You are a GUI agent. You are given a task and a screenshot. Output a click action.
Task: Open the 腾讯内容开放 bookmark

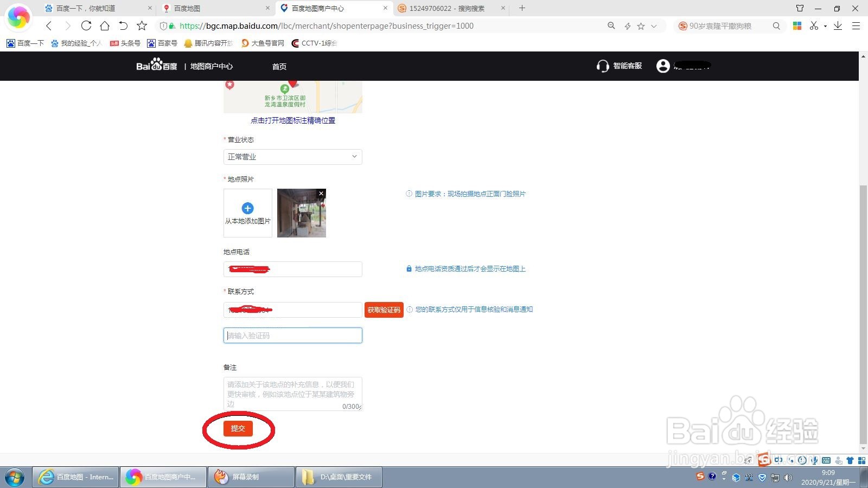pyautogui.click(x=208, y=43)
